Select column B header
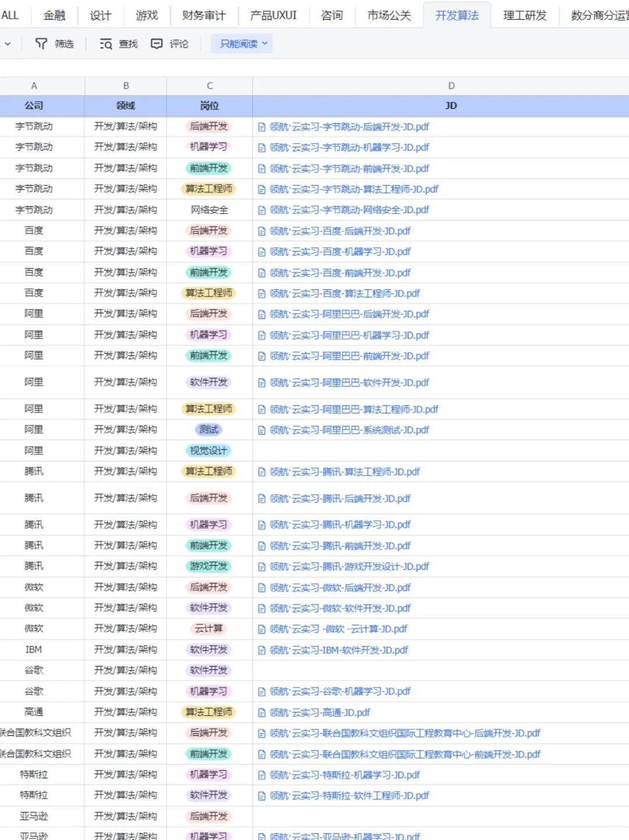Screen dimensions: 629x840 (126, 86)
